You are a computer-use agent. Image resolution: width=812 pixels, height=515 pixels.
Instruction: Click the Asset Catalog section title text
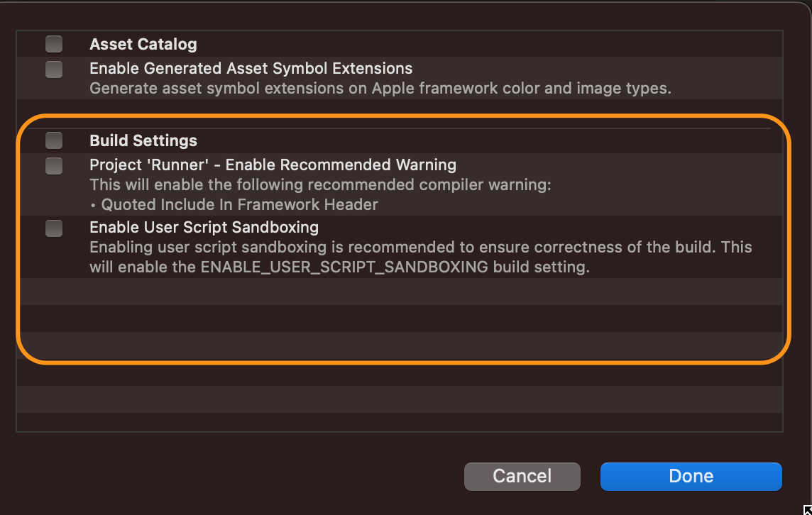coord(143,43)
